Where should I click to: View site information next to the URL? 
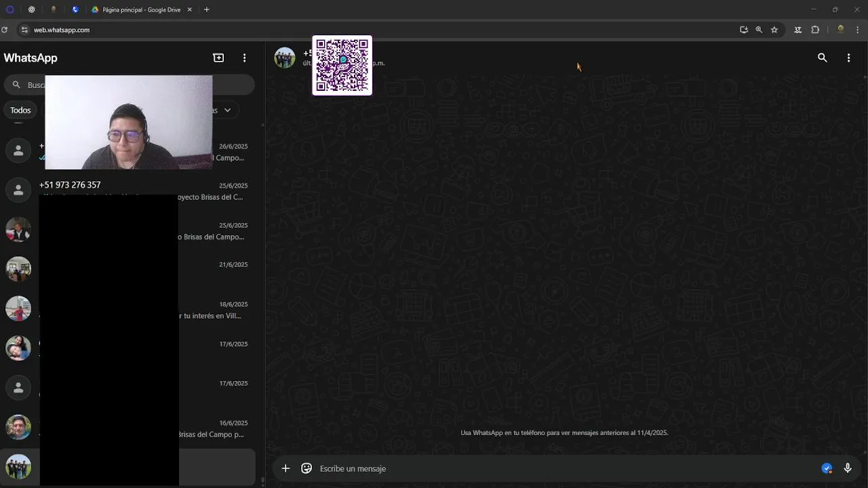(24, 30)
